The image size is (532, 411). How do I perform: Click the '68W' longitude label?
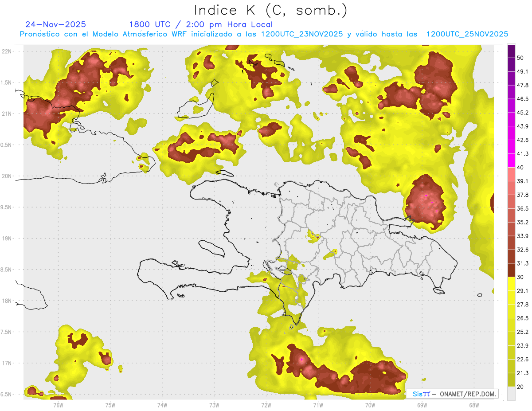point(473,405)
